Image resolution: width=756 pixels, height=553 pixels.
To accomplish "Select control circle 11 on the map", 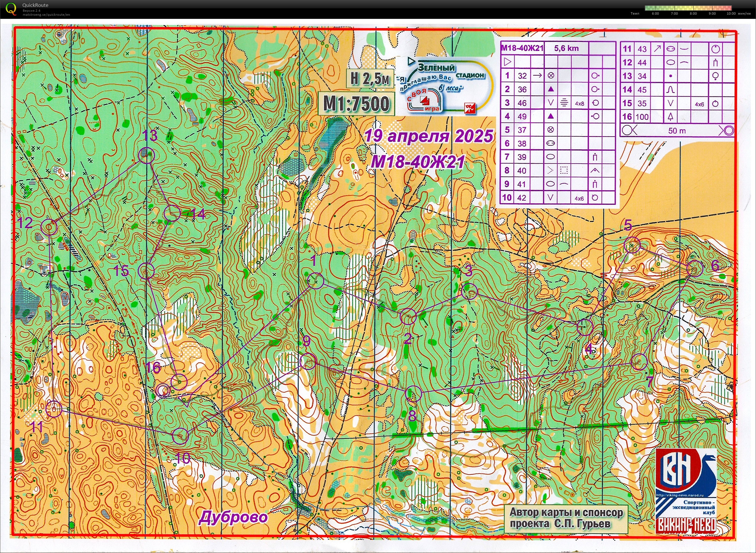I will click(54, 409).
